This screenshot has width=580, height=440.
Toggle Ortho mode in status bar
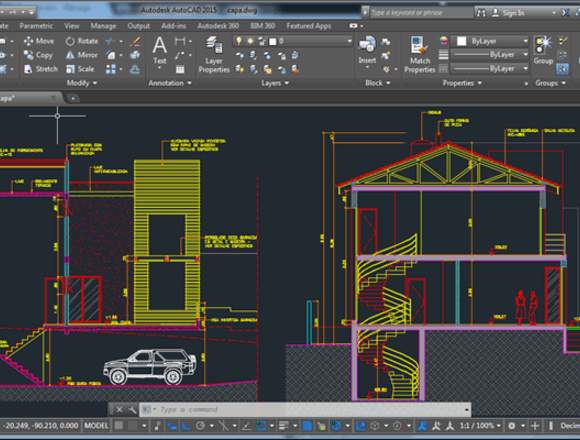[186, 426]
